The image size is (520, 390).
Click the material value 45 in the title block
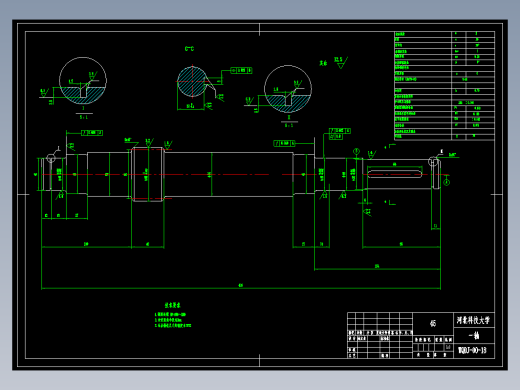433,323
